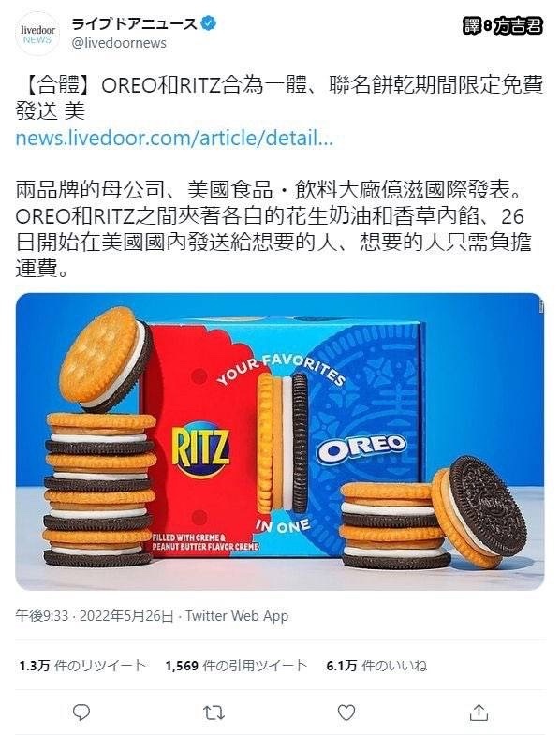The height and width of the screenshot is (735, 560).
Task: Open the ライブドアニュース account name
Action: [134, 23]
